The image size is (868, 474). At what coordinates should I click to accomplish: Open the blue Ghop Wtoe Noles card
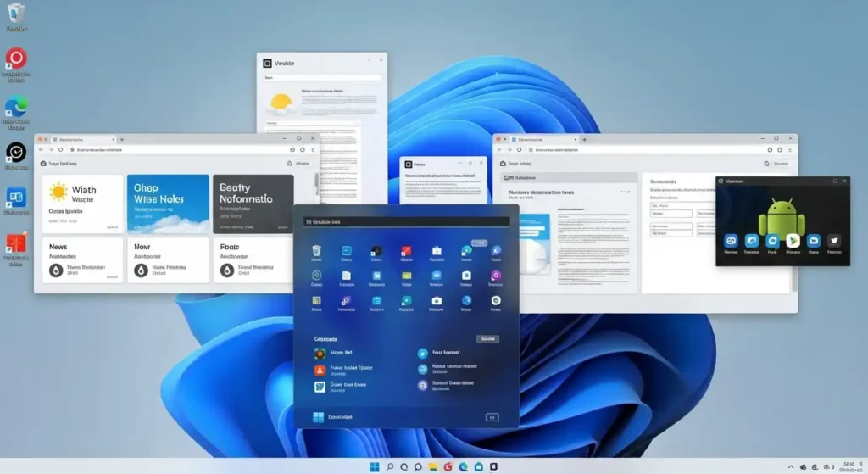click(x=169, y=204)
